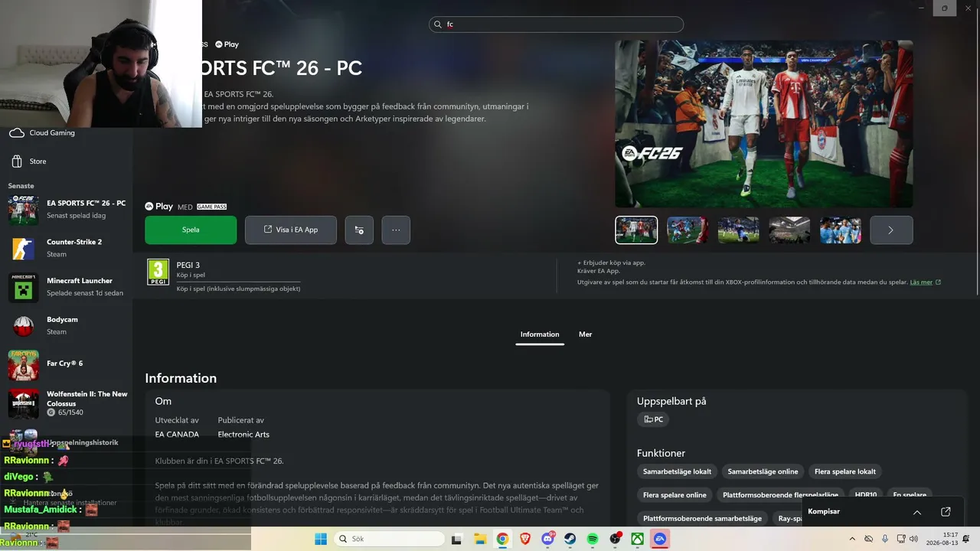Switch to the Information tab
This screenshot has height=551, width=980.
point(540,334)
